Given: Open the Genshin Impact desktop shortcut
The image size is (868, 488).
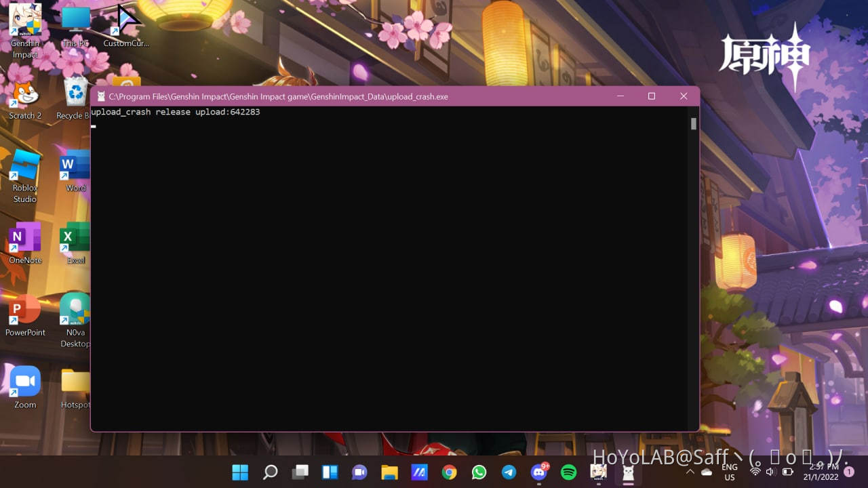Looking at the screenshot, I should (x=25, y=20).
